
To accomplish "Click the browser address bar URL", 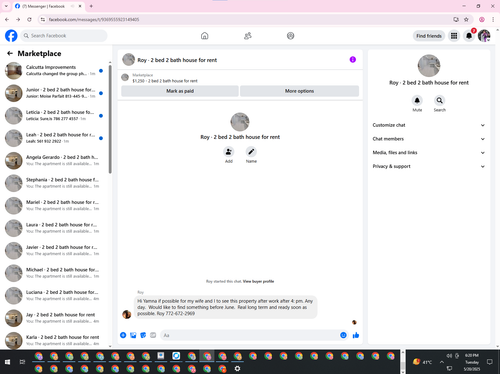I will coord(94,20).
